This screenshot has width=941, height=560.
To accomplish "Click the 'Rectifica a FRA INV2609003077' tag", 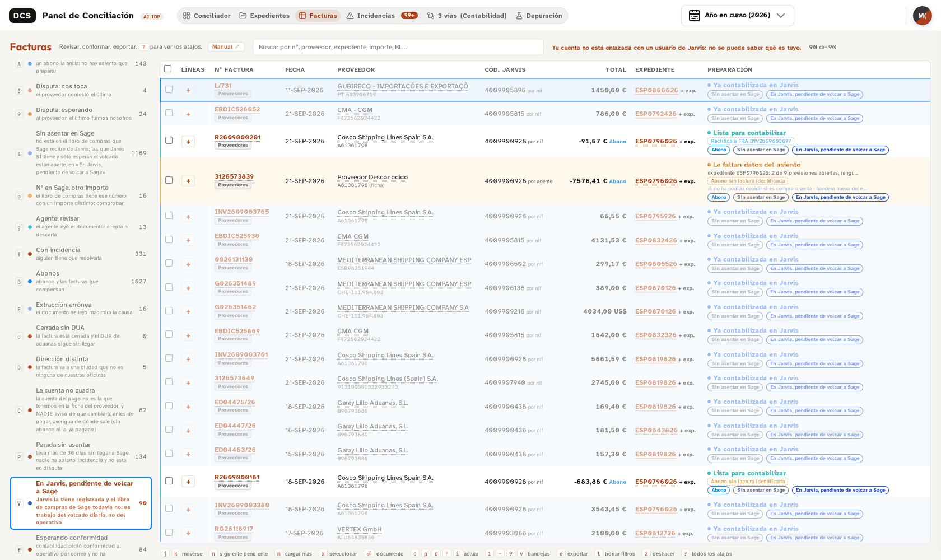I will click(751, 141).
